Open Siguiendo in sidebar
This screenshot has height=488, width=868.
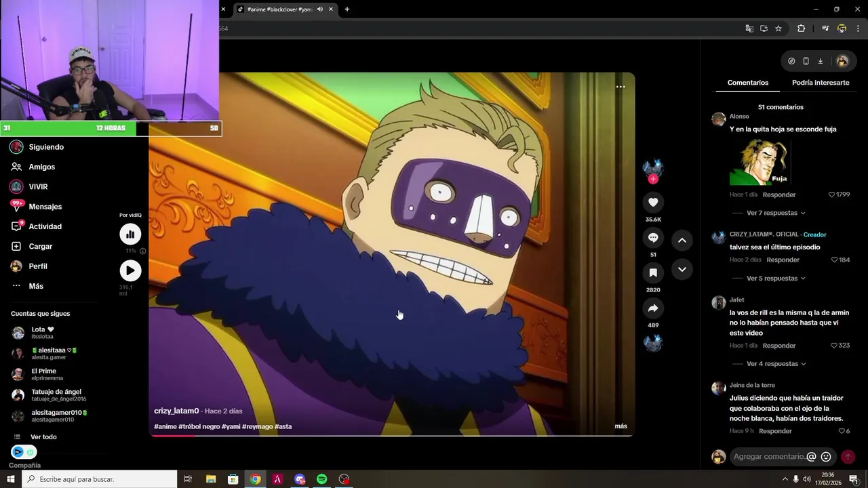pyautogui.click(x=46, y=147)
